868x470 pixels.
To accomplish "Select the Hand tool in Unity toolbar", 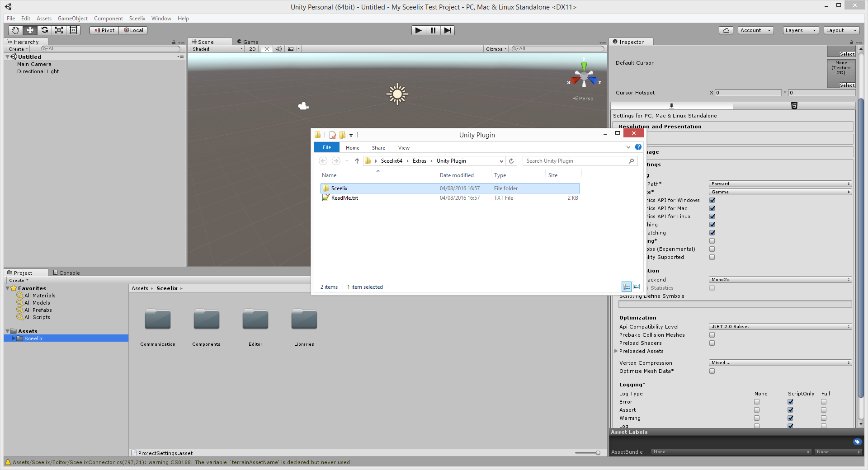I will 15,30.
